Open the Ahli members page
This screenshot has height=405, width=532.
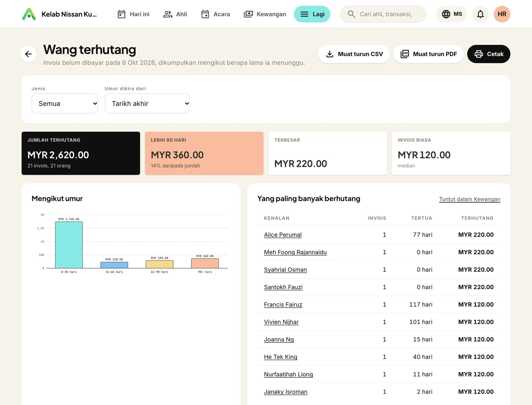coord(175,14)
